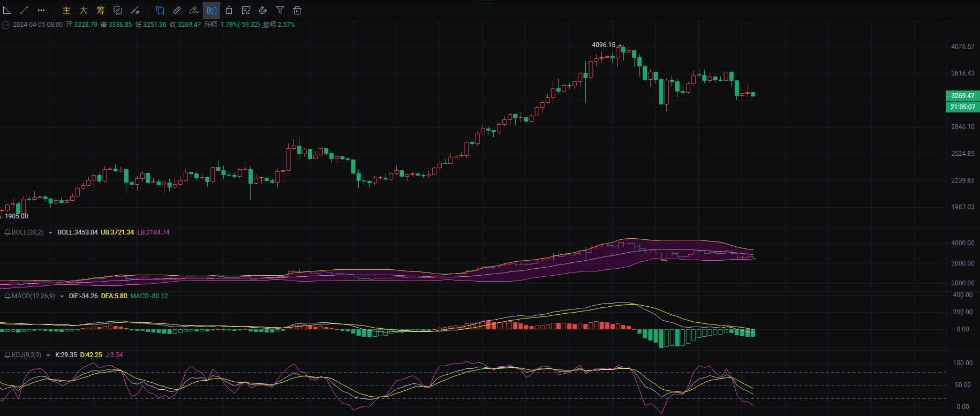Image resolution: width=980 pixels, height=416 pixels.
Task: Click the K:29.35 value
Action: point(66,355)
